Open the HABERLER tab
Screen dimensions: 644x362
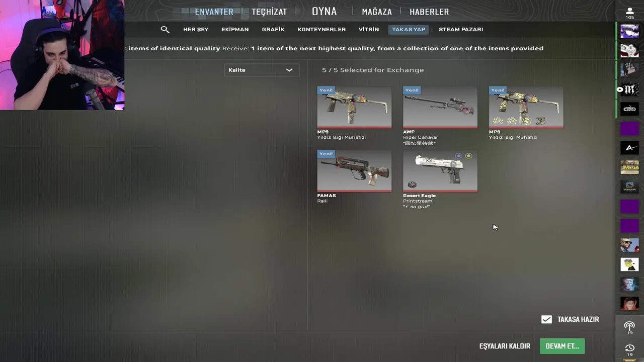point(429,12)
